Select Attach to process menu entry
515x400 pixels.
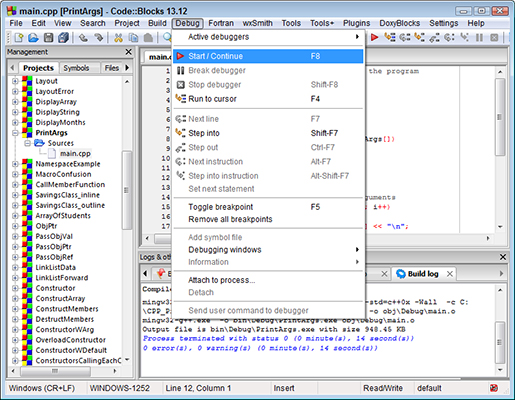[x=268, y=280]
